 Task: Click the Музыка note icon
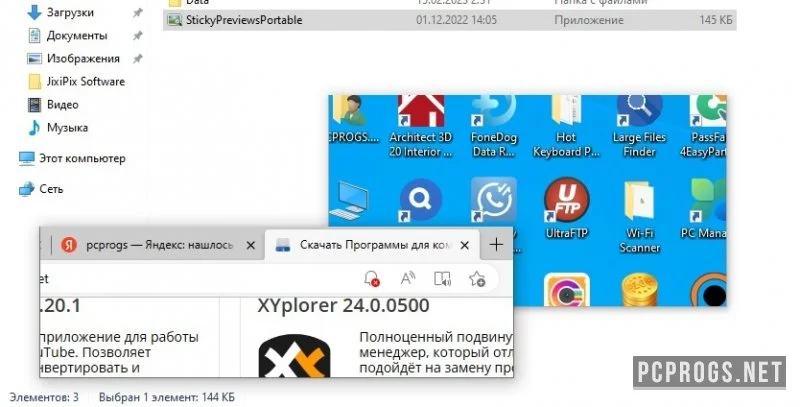[x=34, y=128]
